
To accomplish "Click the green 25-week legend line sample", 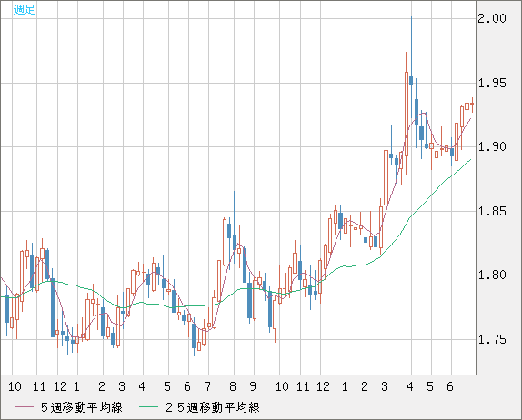I will [149, 407].
